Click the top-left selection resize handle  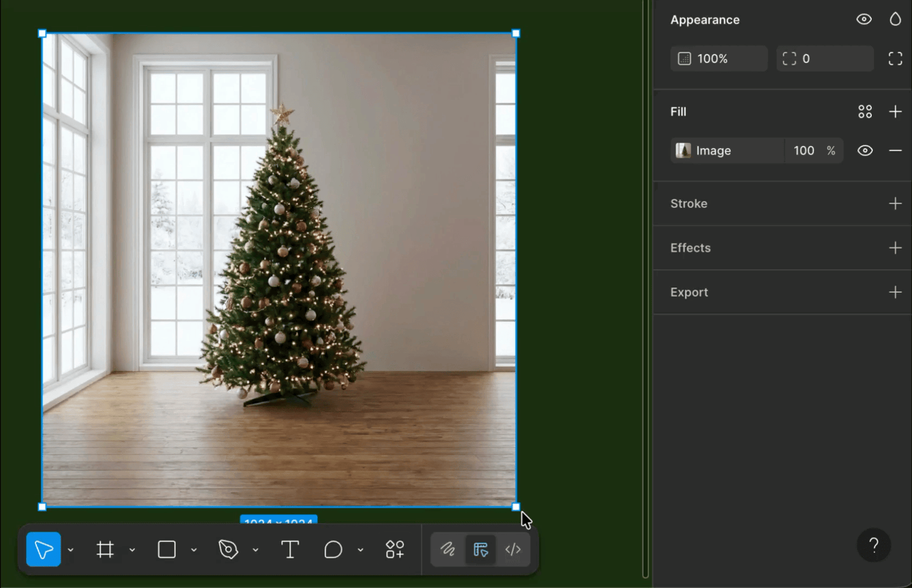(x=42, y=34)
